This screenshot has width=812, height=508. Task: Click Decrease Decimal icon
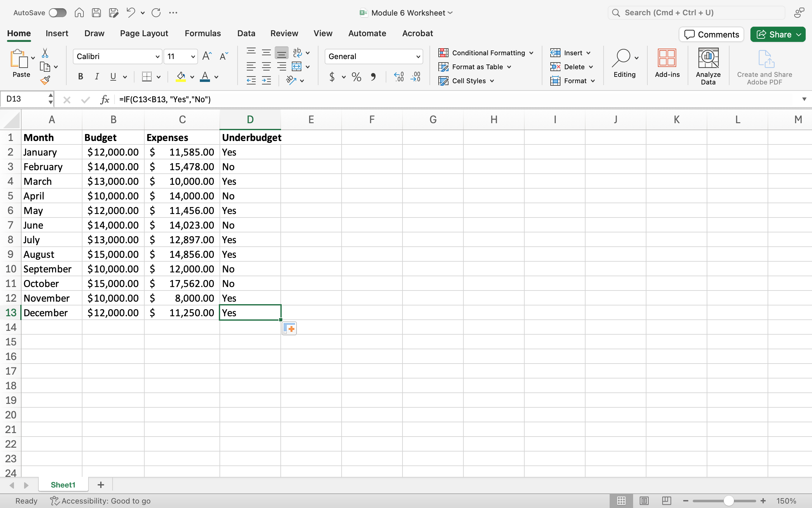pos(416,77)
